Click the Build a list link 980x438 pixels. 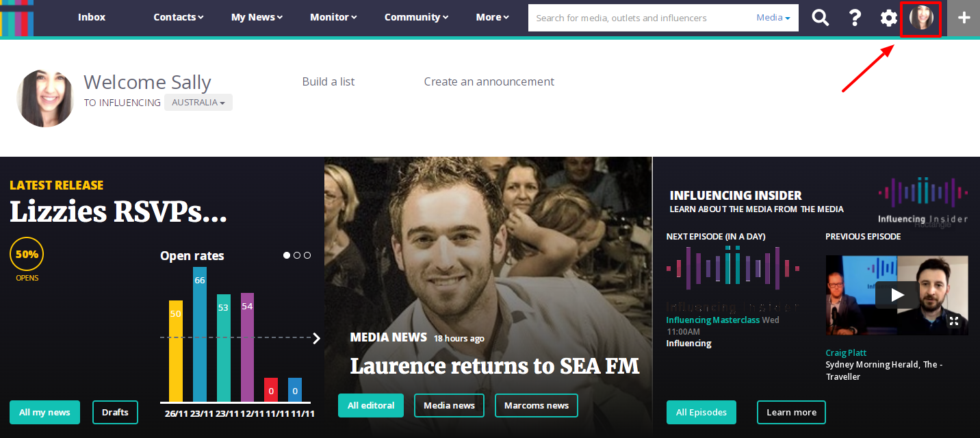point(328,81)
